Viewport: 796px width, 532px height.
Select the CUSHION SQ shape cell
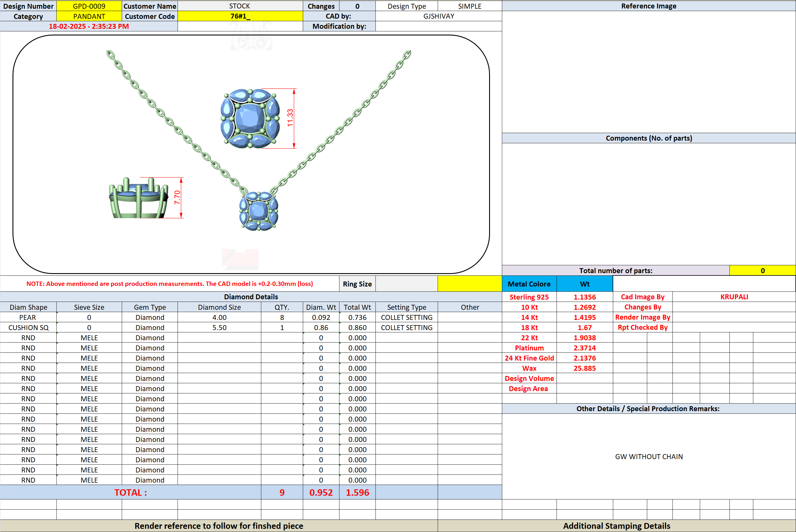(28, 327)
